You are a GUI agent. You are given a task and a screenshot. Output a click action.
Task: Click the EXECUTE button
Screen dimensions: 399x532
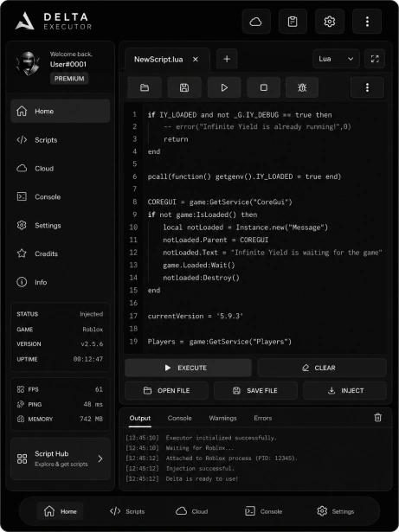tap(188, 368)
